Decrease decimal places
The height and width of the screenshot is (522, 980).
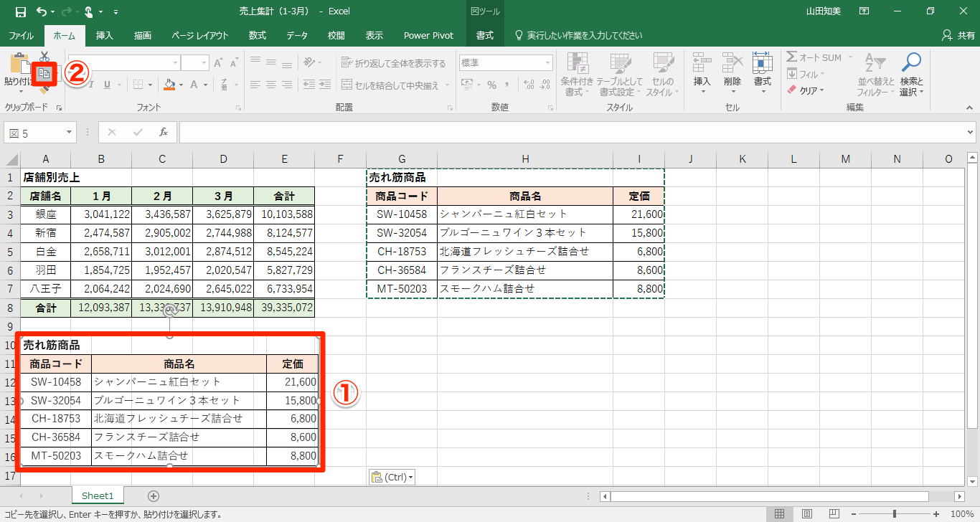[x=545, y=85]
